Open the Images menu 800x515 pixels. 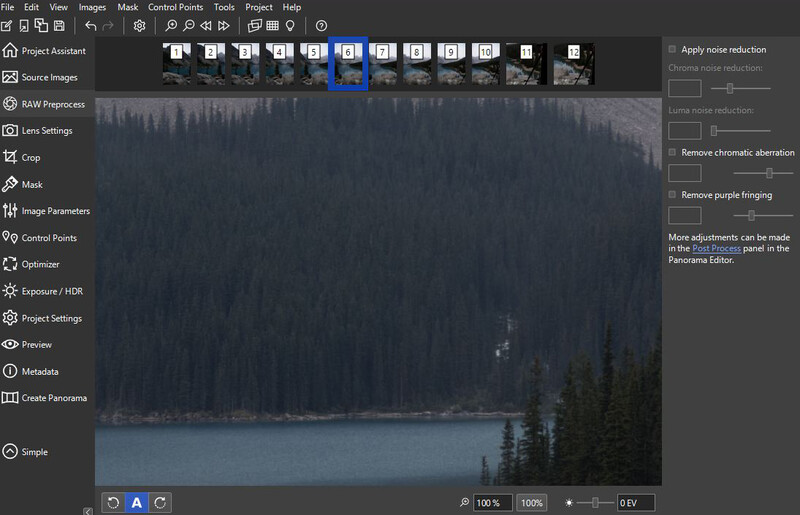pos(92,7)
